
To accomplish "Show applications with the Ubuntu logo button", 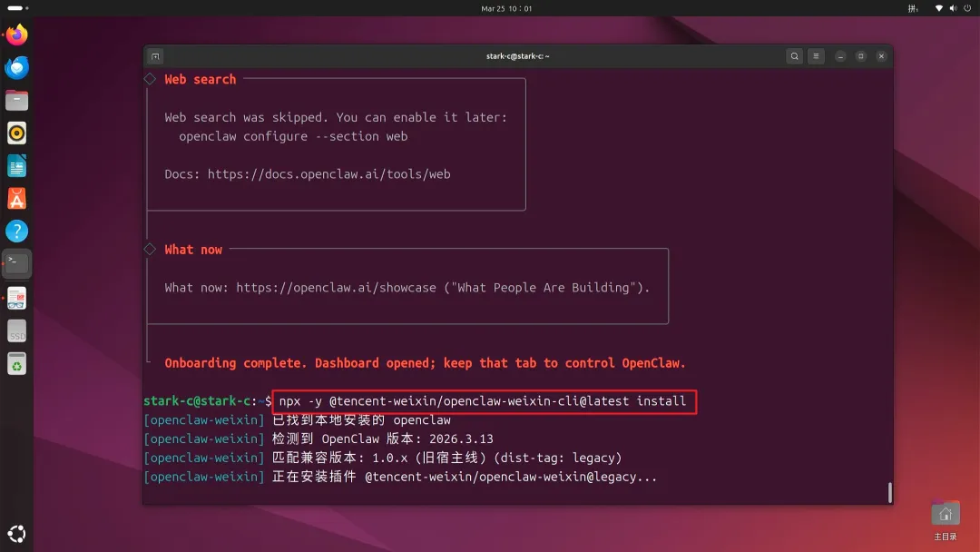I will coord(17,534).
